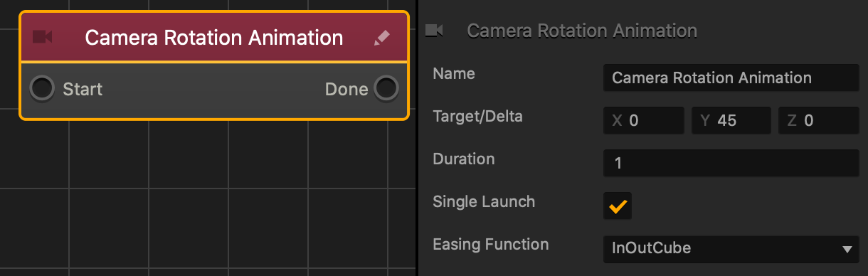Toggle the Single Launch checkbox
Screen dimensions: 868x276
click(x=618, y=206)
